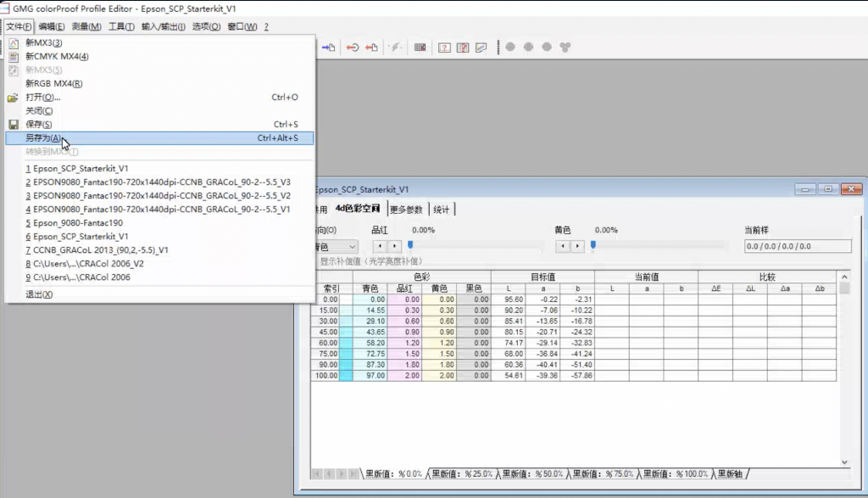
Task: Switch to the 4d色彩空间 tab
Action: (358, 209)
